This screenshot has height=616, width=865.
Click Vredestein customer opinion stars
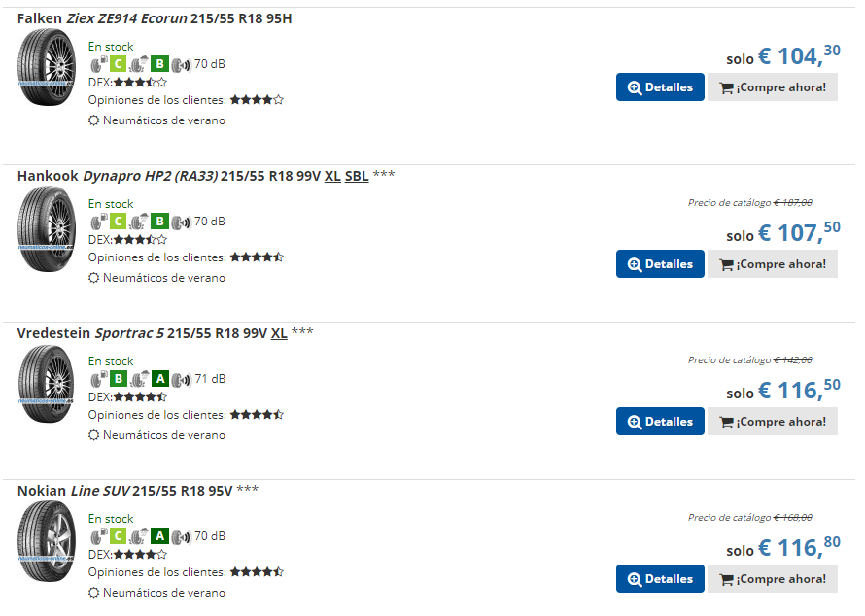[x=257, y=415]
